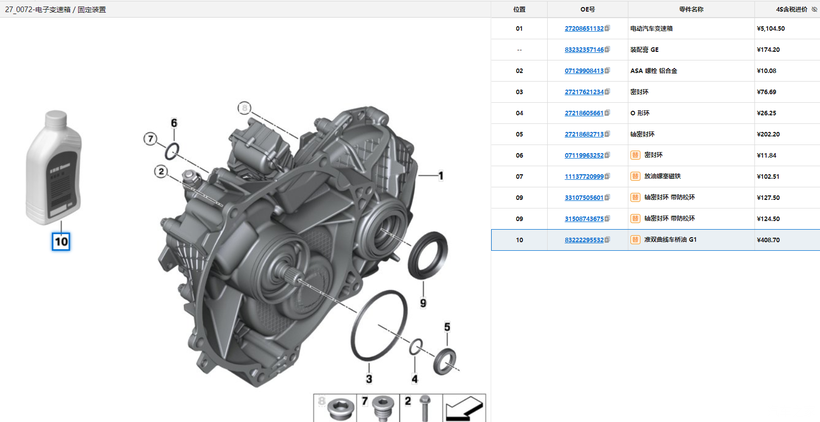Copy OE number 83222295532

(x=607, y=240)
